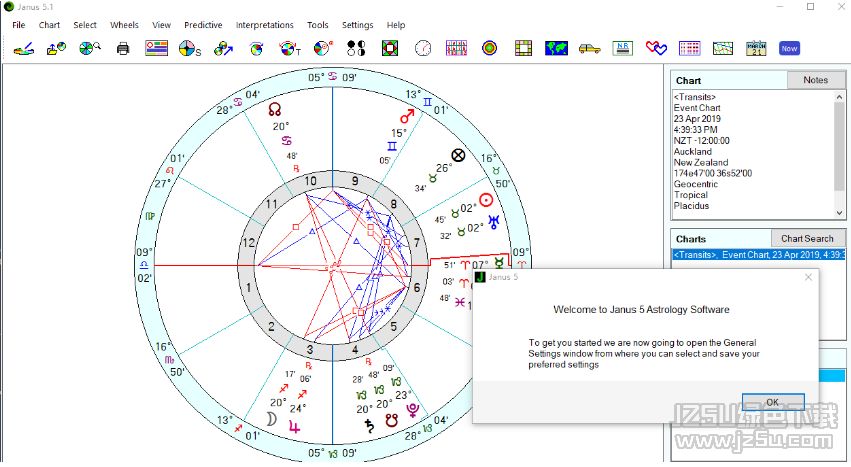Switch to the Chart Search tab
851x467 pixels.
click(807, 238)
